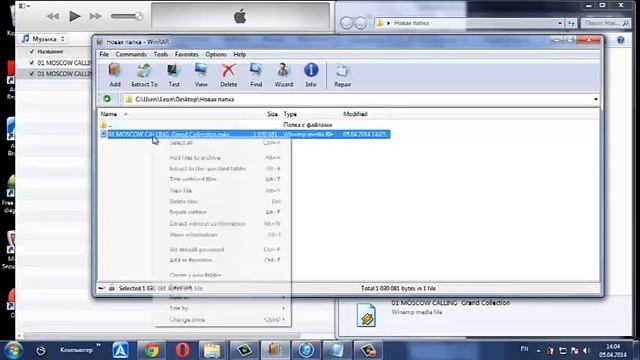Open the Commands menu
The height and width of the screenshot is (360, 640).
[131, 54]
